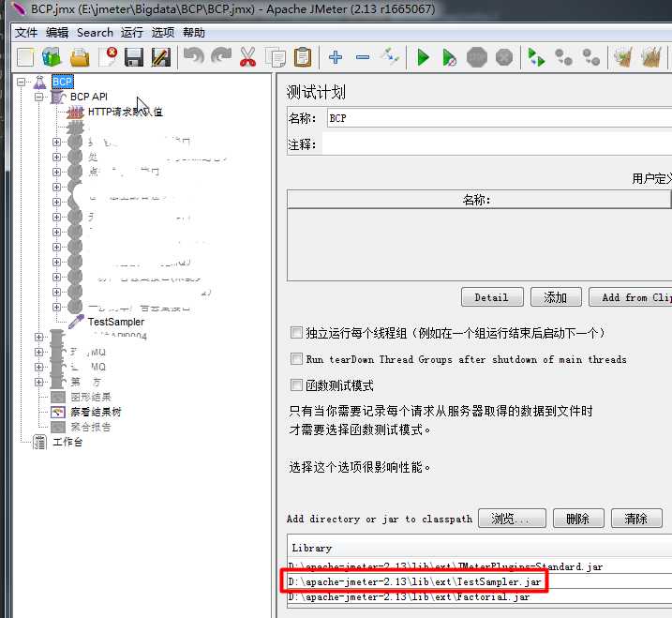Click the Close test plan icon
The width and height of the screenshot is (672, 618).
point(108,57)
